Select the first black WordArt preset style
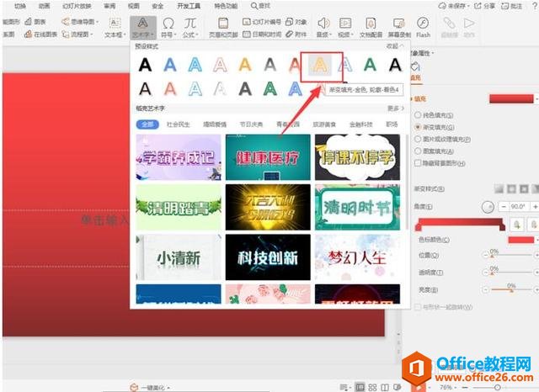The height and width of the screenshot is (392, 539). point(146,64)
